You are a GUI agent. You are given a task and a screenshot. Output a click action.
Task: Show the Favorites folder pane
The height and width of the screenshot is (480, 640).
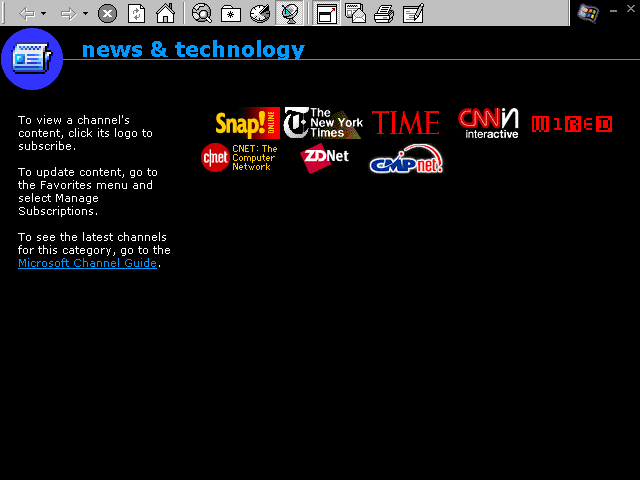pos(231,13)
